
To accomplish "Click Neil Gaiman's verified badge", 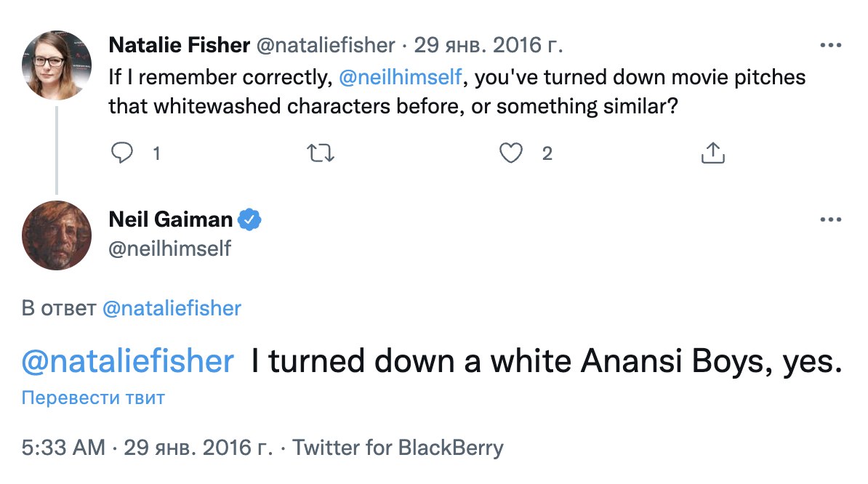I will click(252, 219).
